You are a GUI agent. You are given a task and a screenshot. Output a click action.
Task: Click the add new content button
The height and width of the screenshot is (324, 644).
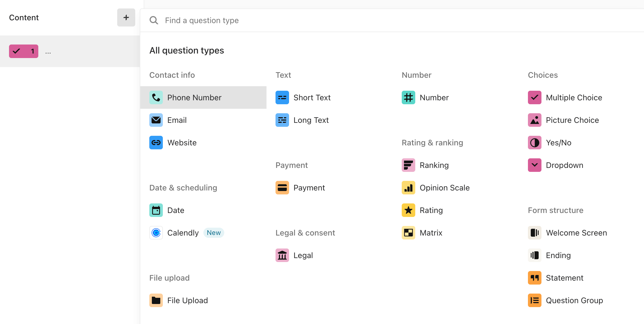tap(126, 17)
